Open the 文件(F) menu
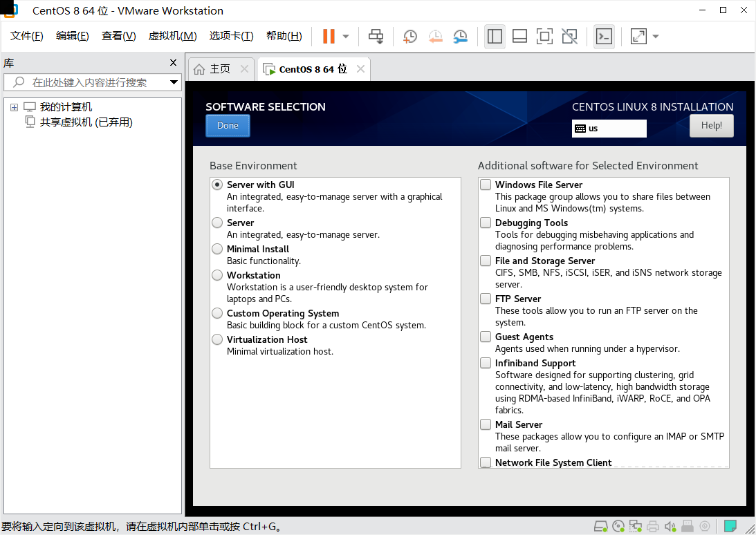 point(26,36)
